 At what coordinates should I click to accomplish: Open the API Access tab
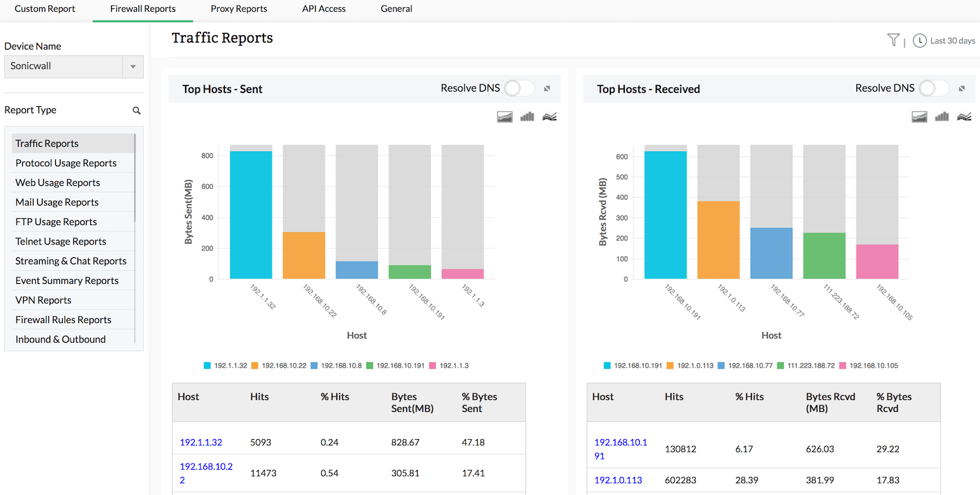click(x=323, y=9)
